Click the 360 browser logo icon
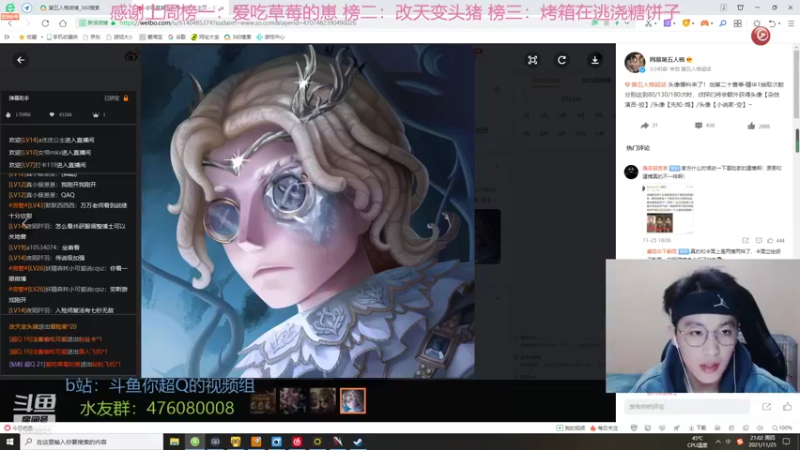 coord(10,8)
